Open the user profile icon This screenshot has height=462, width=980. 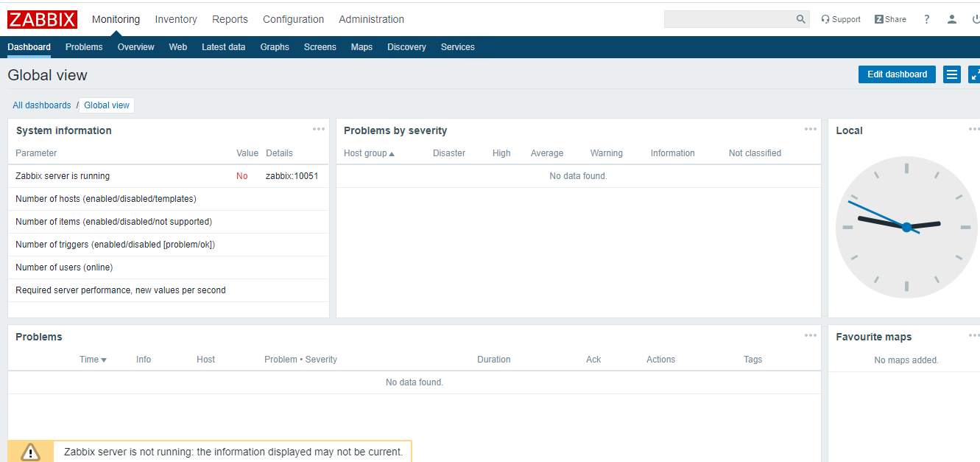coord(952,19)
